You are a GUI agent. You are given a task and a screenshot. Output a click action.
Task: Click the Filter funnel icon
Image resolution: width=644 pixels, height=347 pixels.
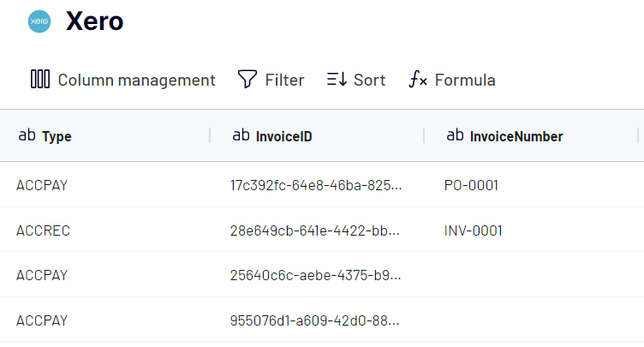pyautogui.click(x=247, y=79)
